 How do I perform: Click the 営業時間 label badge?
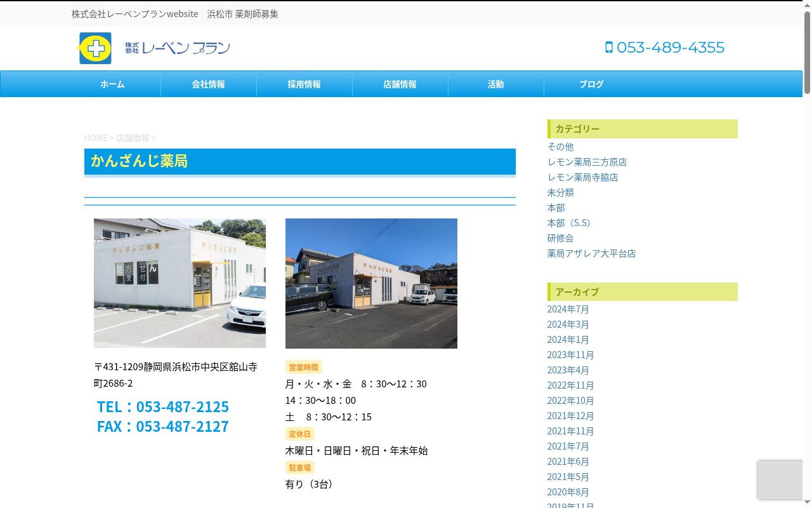tap(304, 367)
